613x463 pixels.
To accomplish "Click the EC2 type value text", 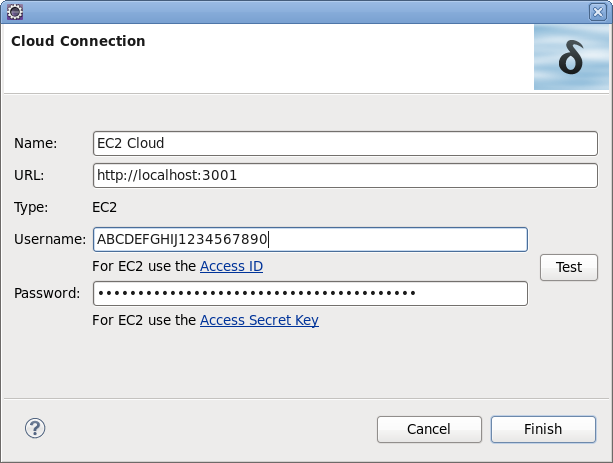I will (104, 208).
